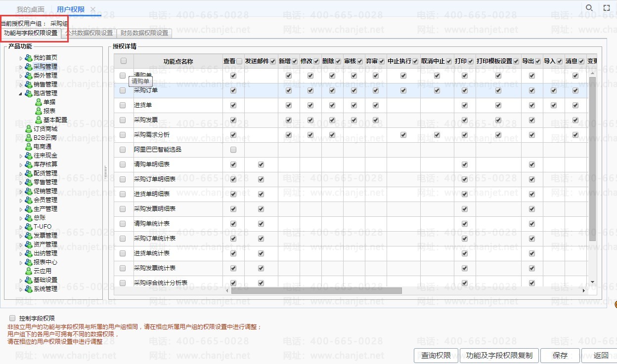Open the 我的桌面 tab
Viewport: 617px width, 364px height.
click(x=30, y=9)
